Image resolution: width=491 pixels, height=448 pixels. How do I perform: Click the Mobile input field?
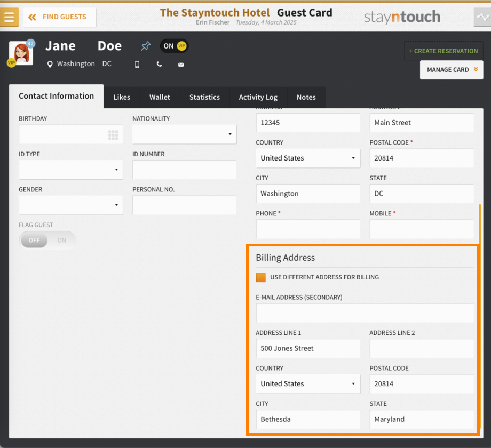(x=422, y=229)
